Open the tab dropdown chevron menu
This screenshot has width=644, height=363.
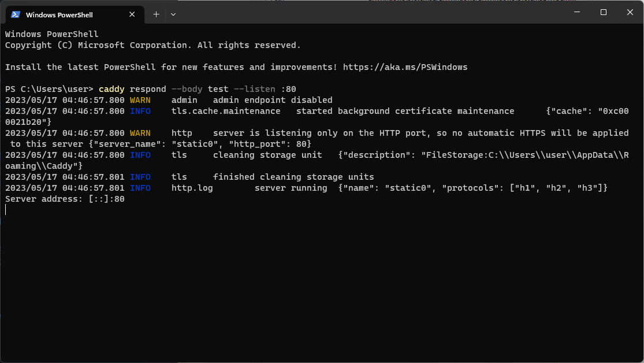172,14
